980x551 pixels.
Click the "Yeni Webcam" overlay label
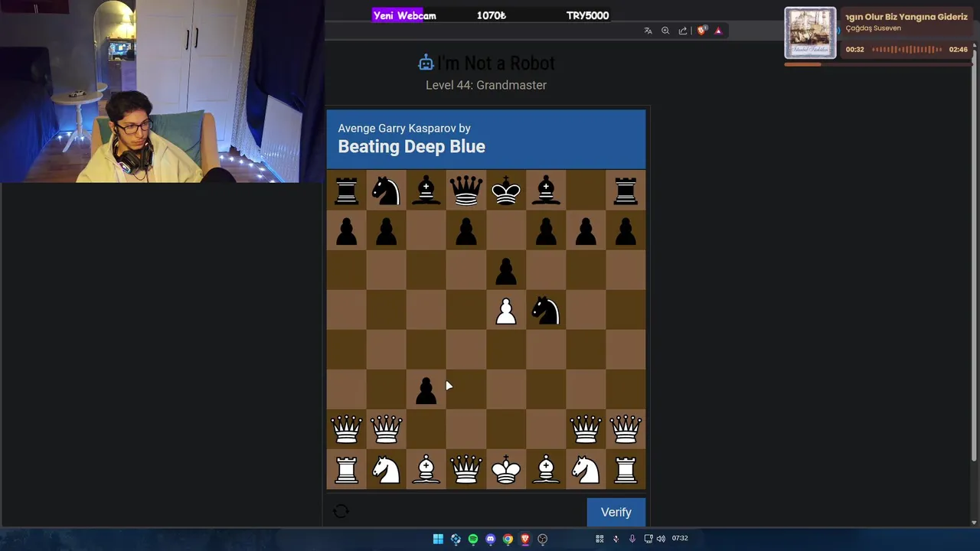point(404,15)
